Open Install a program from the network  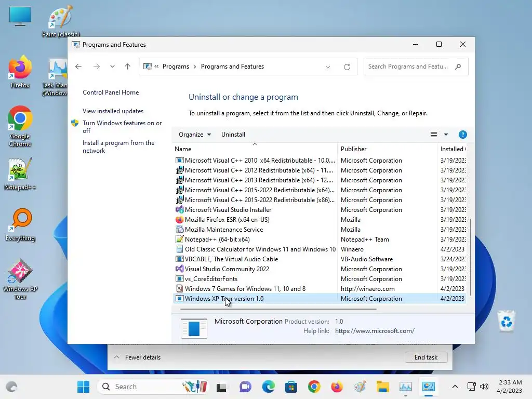tap(118, 147)
